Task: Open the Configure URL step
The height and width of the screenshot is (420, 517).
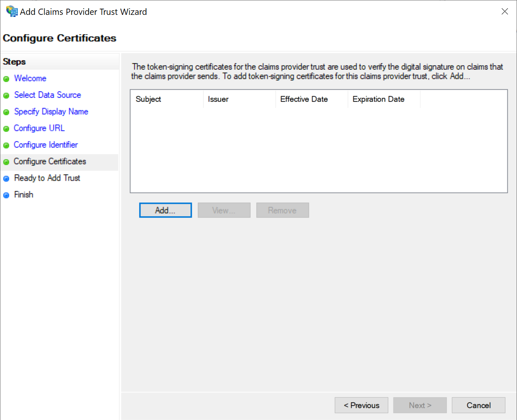Action: click(x=39, y=128)
